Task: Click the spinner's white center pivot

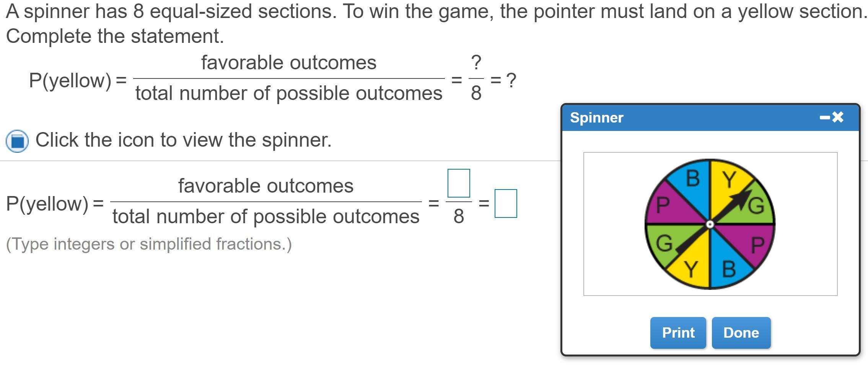Action: coord(710,224)
